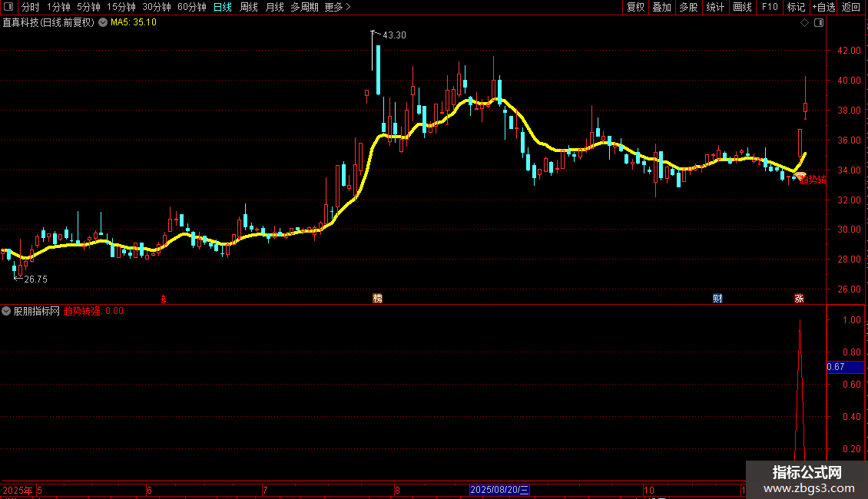The width and height of the screenshot is (868, 499).
Task: Click the red S marker below chart
Action: 164,299
